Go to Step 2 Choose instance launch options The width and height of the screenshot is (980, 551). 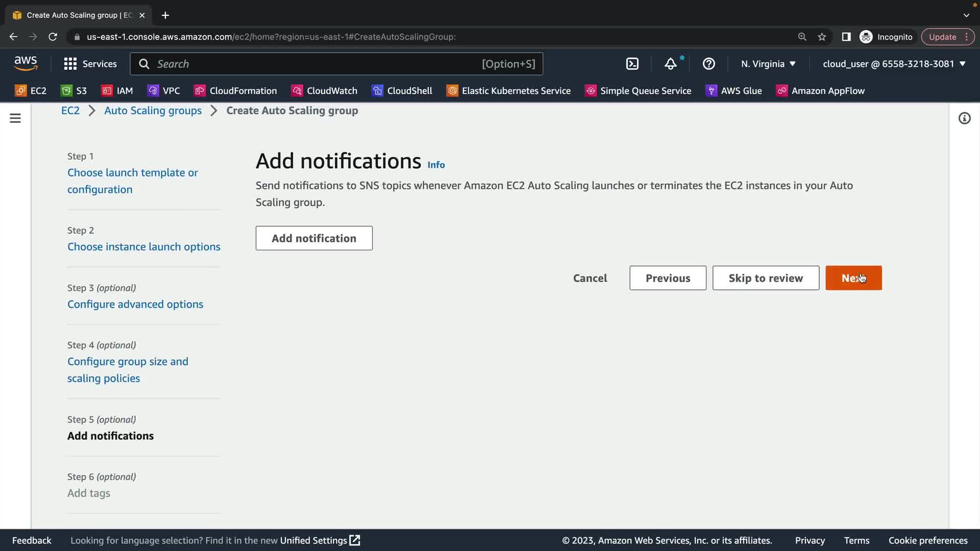(x=143, y=247)
